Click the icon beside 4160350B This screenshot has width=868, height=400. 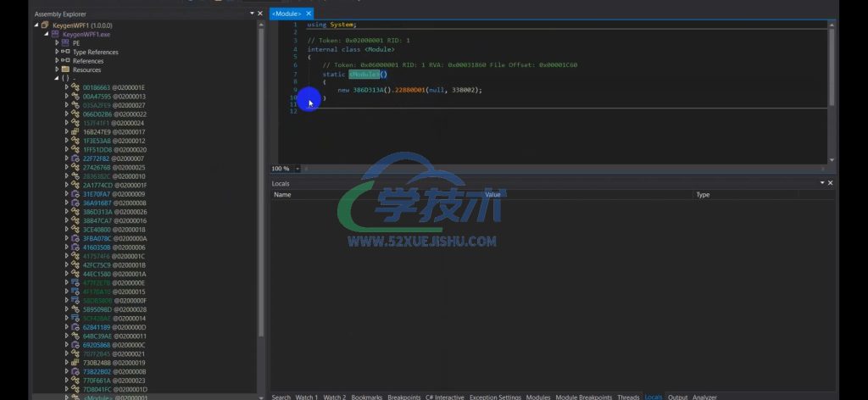75,247
